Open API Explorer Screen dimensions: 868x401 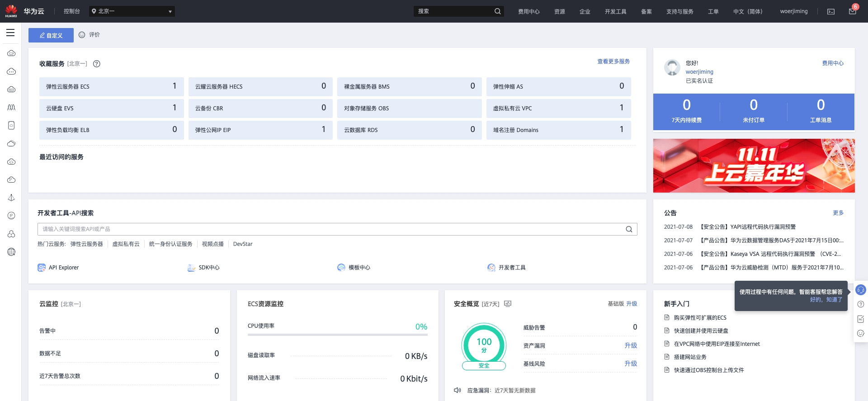pyautogui.click(x=58, y=268)
